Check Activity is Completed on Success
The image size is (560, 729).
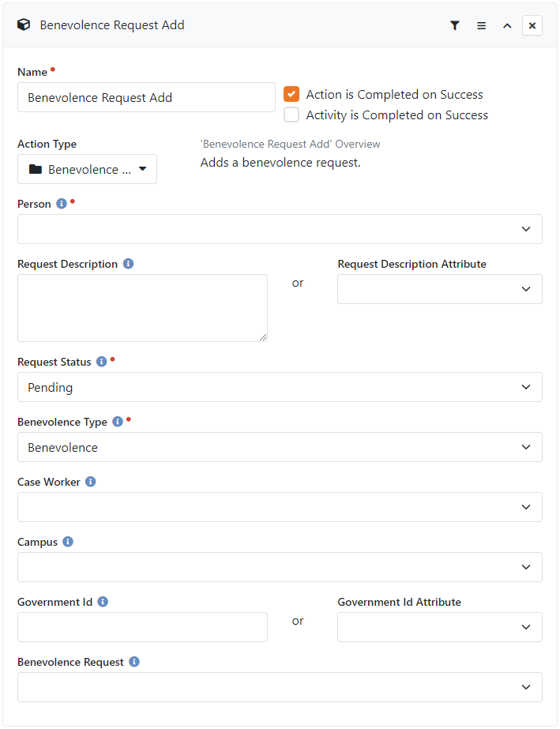click(291, 115)
